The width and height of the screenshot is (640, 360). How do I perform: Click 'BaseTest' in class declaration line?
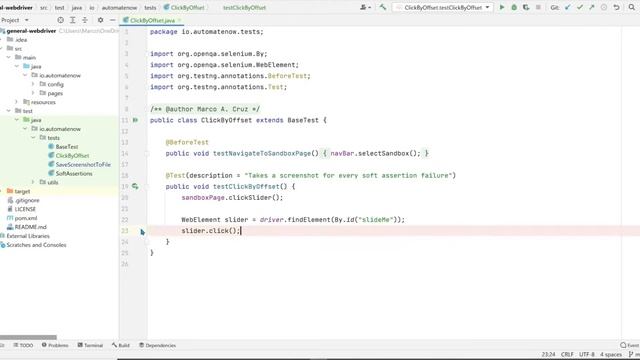click(303, 120)
